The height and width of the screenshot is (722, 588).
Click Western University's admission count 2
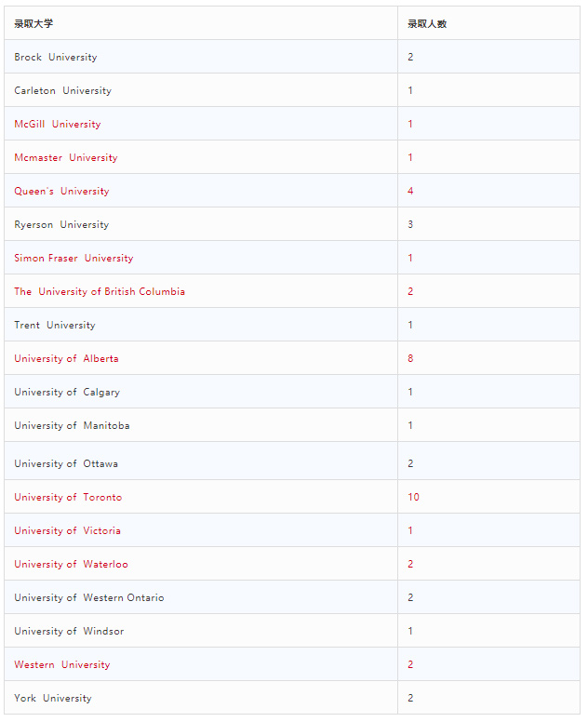(x=410, y=664)
